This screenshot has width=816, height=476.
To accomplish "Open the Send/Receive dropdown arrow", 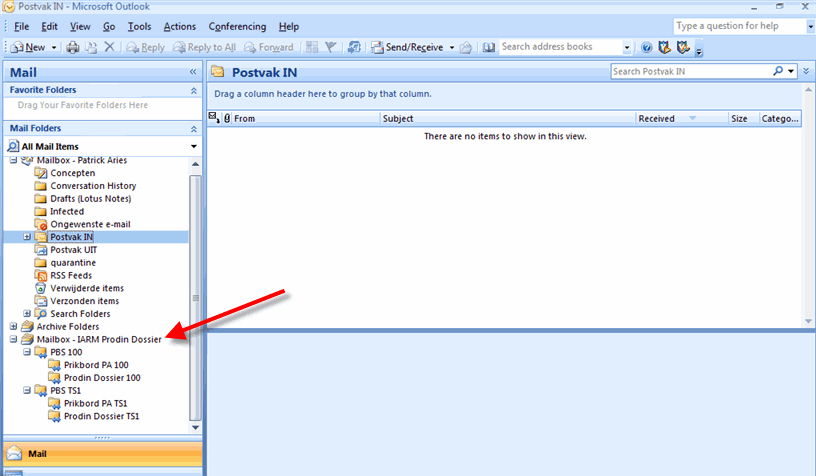I will [452, 47].
